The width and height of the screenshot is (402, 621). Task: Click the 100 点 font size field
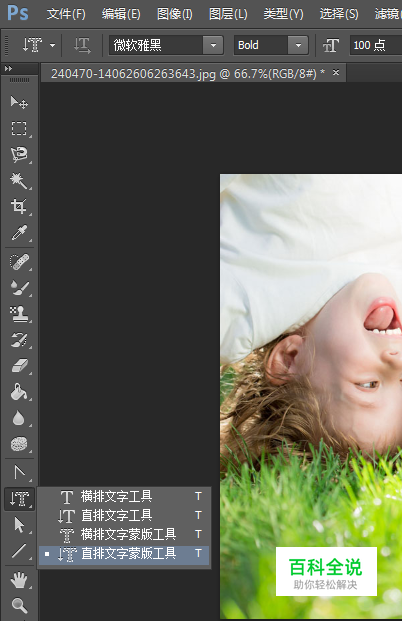(375, 45)
